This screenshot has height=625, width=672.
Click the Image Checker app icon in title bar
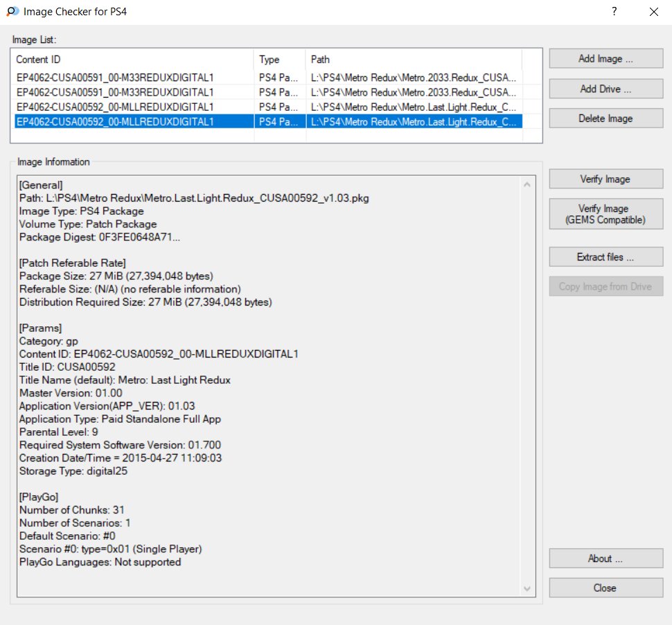coord(12,12)
